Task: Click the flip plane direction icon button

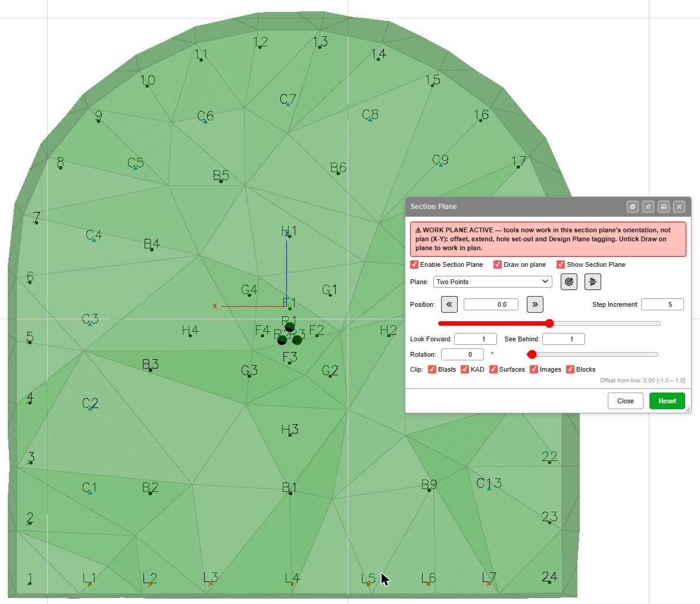Action: (x=592, y=282)
